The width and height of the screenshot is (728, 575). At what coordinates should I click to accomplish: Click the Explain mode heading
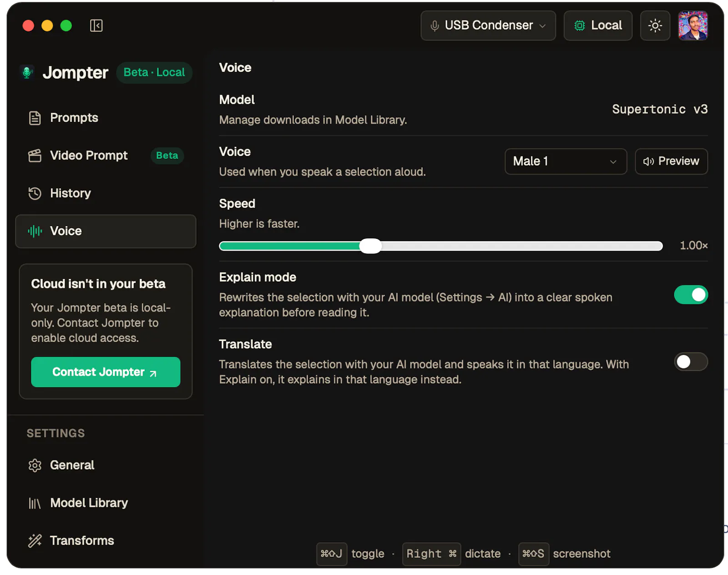(x=258, y=277)
